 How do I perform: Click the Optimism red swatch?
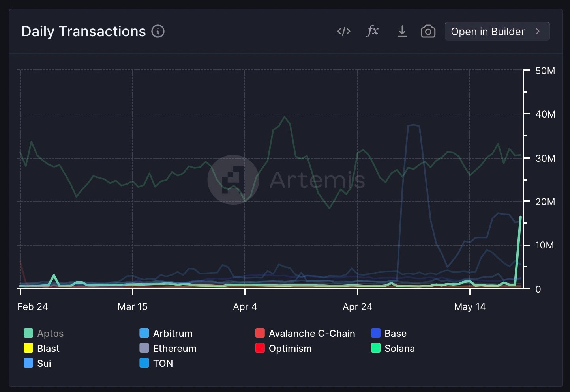(x=260, y=348)
